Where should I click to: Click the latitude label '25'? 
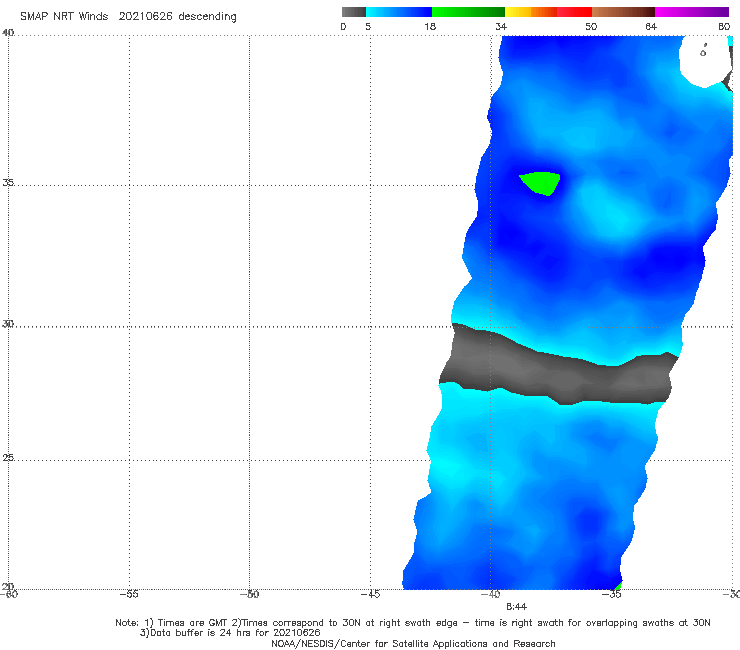[x=8, y=458]
